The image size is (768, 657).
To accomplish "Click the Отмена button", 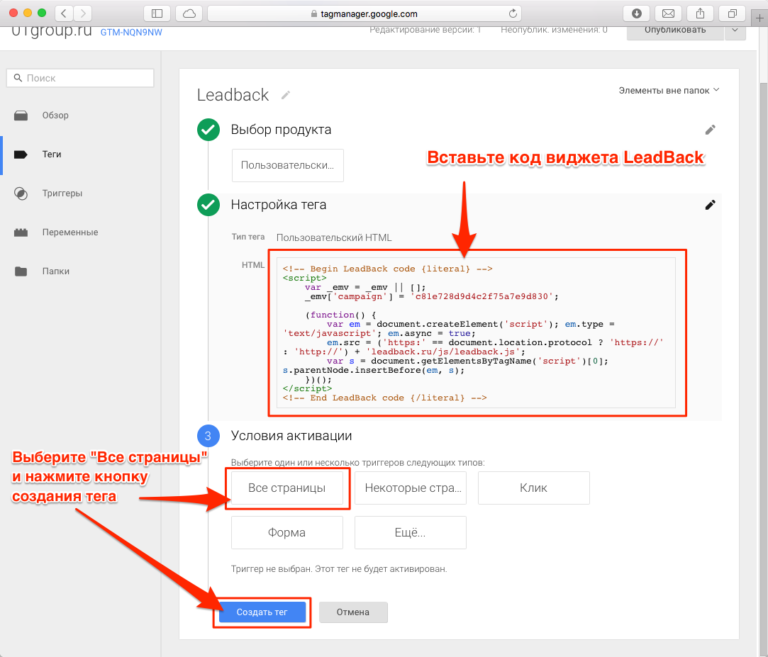I will point(353,612).
